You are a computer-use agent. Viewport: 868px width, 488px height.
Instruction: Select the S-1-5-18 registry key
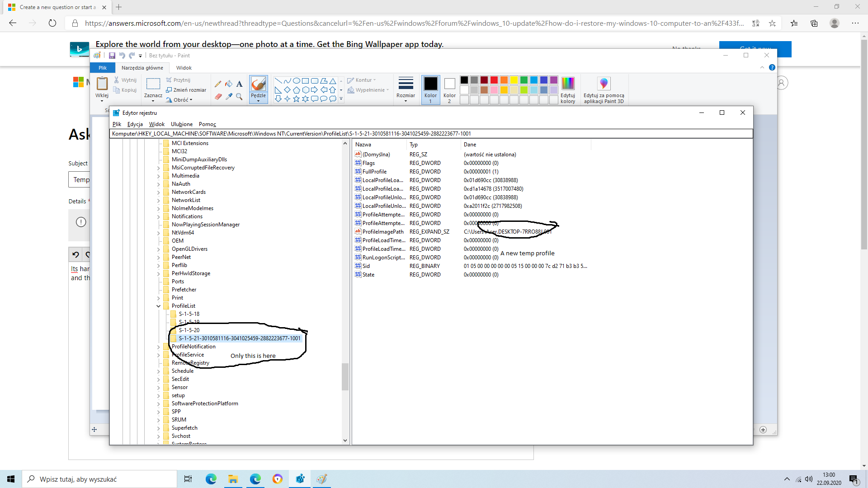pyautogui.click(x=189, y=314)
